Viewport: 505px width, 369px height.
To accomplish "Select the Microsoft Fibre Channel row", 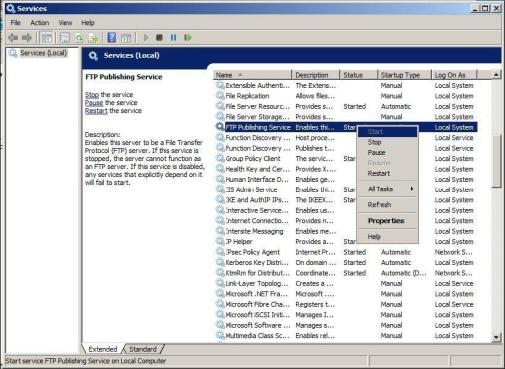I will [x=346, y=304].
